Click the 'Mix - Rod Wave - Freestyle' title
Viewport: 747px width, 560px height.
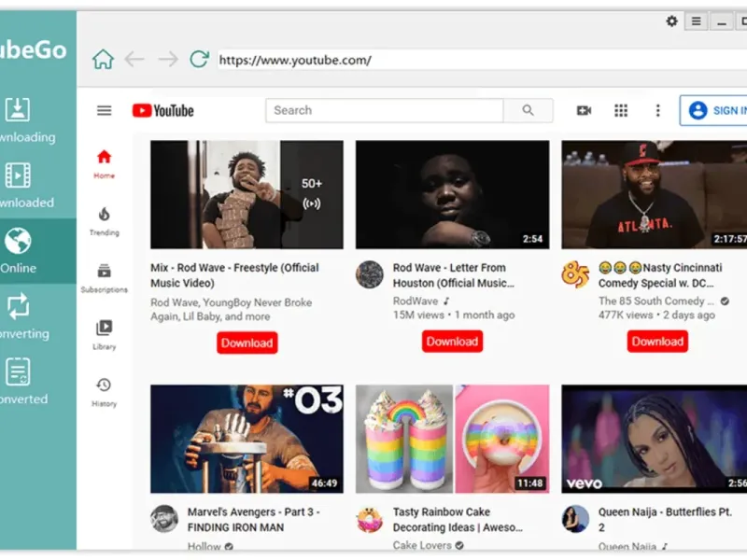234,275
